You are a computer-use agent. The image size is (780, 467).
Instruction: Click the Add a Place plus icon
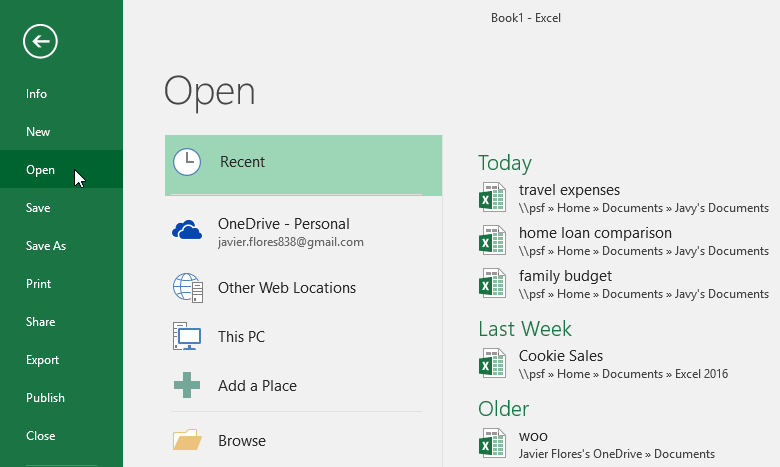point(187,385)
